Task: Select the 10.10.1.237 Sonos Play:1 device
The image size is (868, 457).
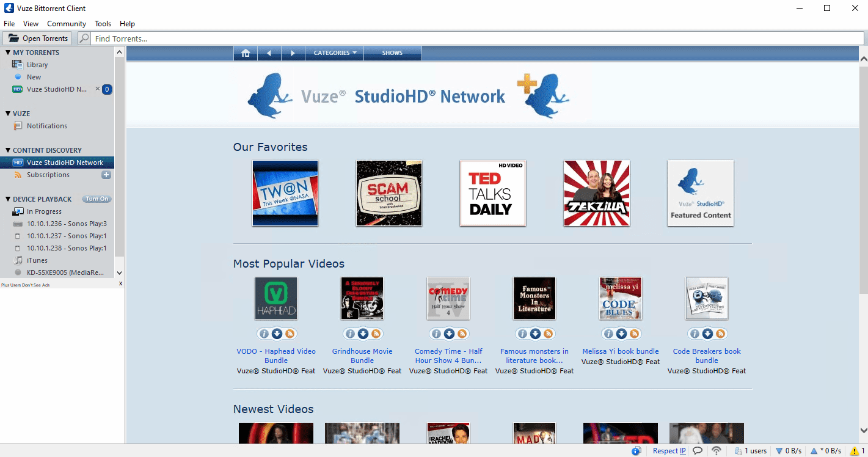Action: [x=57, y=236]
